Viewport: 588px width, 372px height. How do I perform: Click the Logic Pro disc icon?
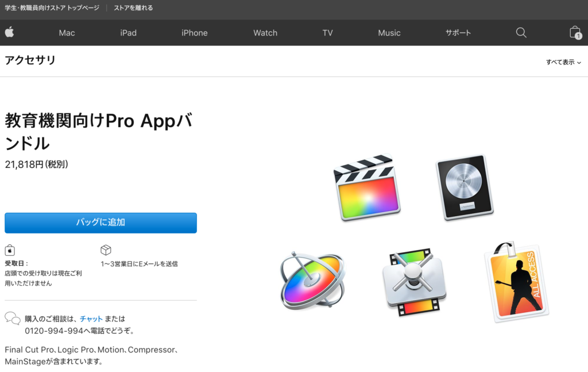coord(464,187)
